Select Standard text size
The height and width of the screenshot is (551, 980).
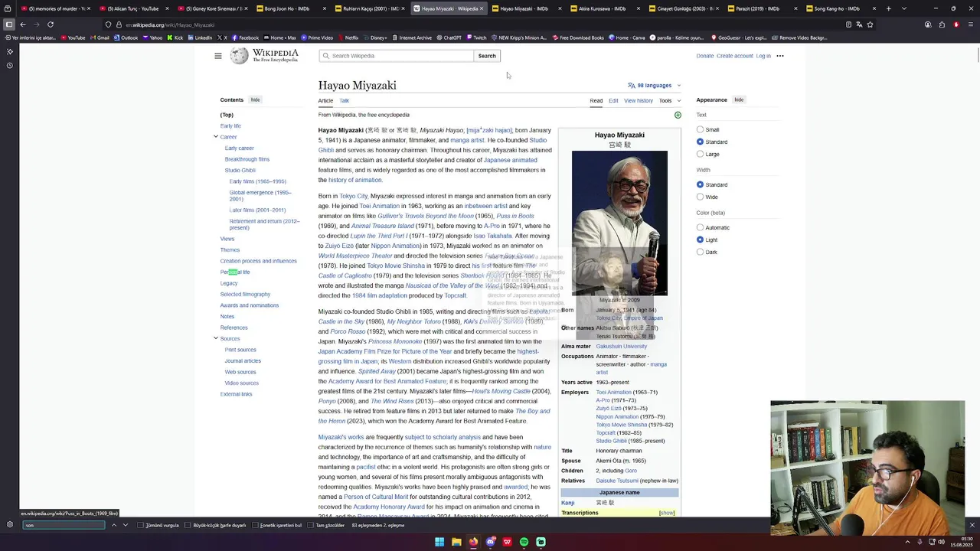(700, 142)
